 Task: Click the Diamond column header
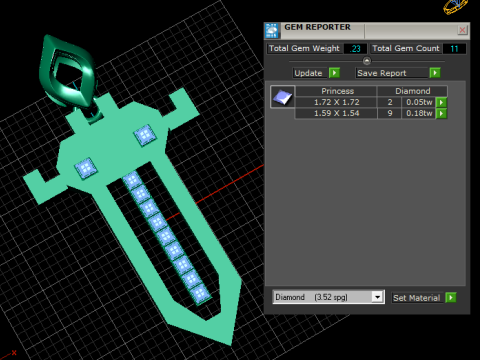(x=412, y=91)
